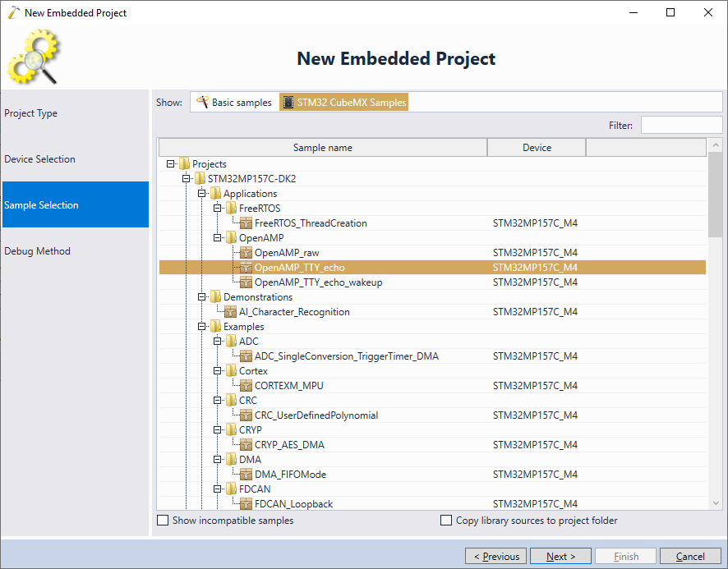Collapse the Cortex tree node
The image size is (728, 569).
click(x=217, y=371)
